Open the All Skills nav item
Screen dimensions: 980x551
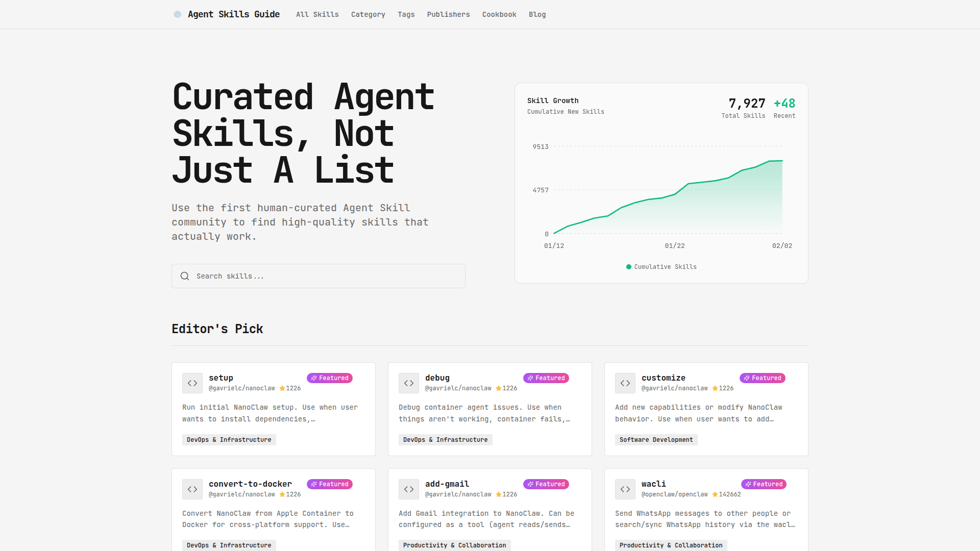point(317,14)
